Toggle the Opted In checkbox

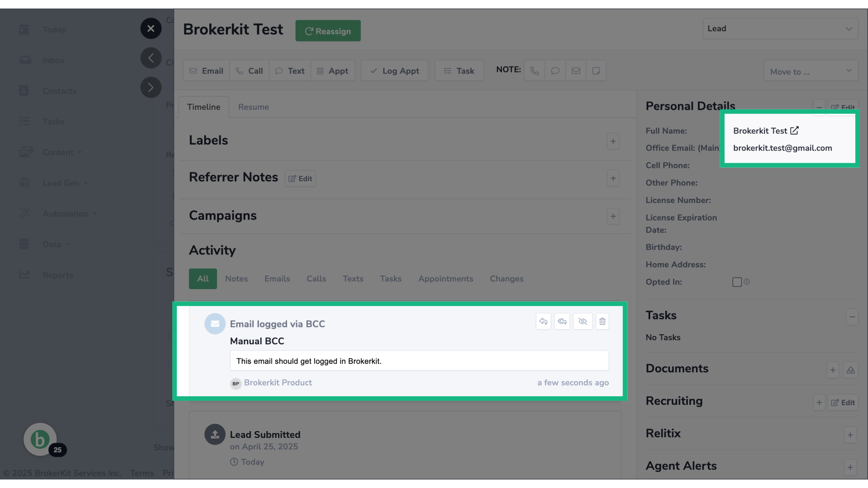point(737,282)
